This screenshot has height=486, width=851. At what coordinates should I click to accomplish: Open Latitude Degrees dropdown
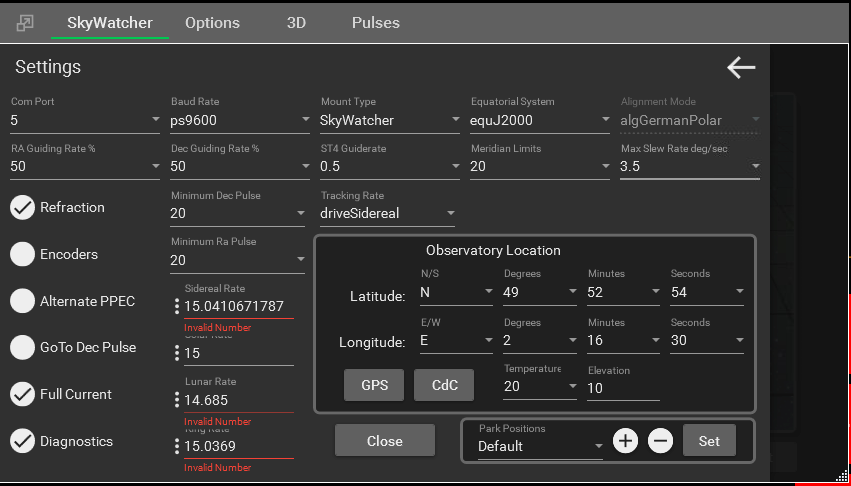540,293
